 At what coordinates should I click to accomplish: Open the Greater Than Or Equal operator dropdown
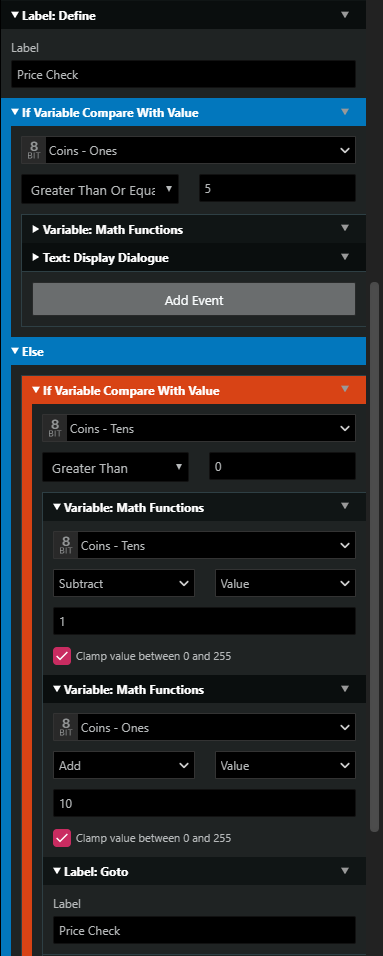[100, 190]
